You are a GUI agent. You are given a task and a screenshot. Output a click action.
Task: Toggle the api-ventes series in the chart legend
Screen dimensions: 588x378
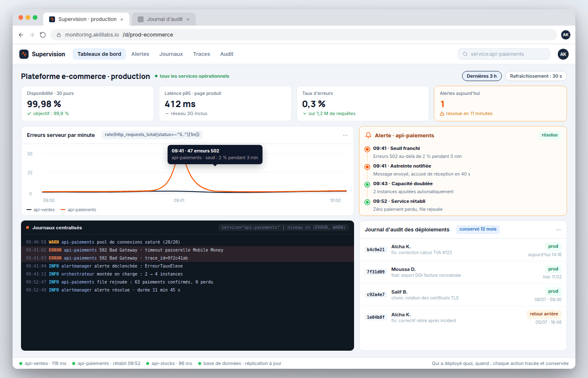coord(41,210)
